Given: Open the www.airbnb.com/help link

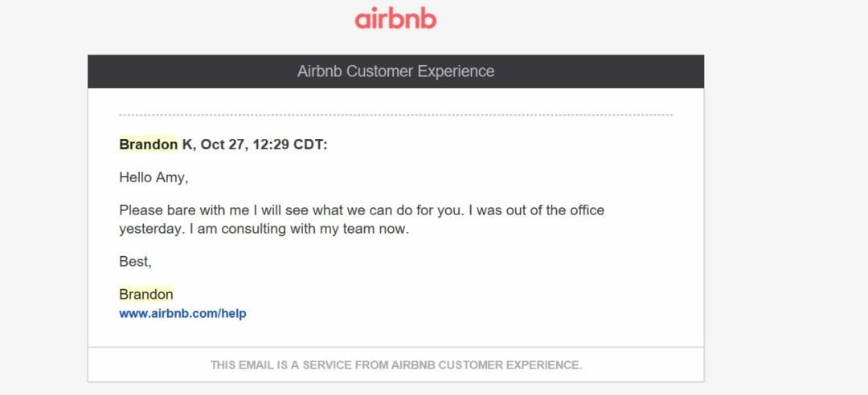Looking at the screenshot, I should coord(182,314).
